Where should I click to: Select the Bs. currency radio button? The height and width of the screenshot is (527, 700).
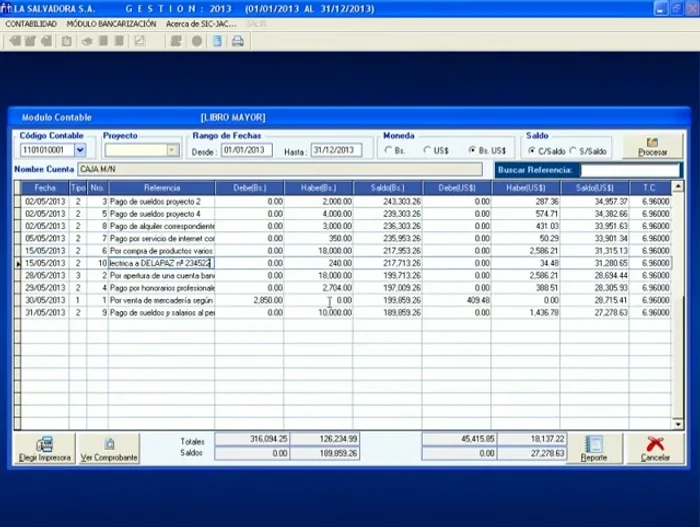[389, 150]
